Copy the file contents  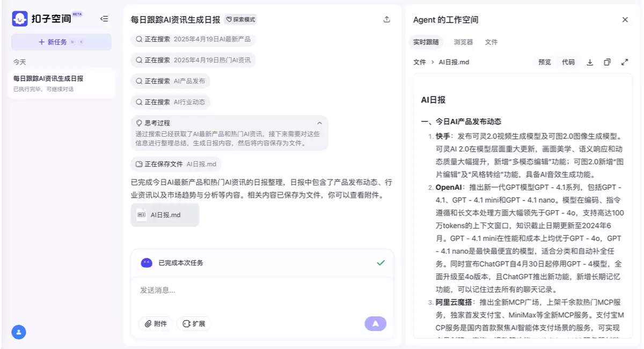[607, 62]
